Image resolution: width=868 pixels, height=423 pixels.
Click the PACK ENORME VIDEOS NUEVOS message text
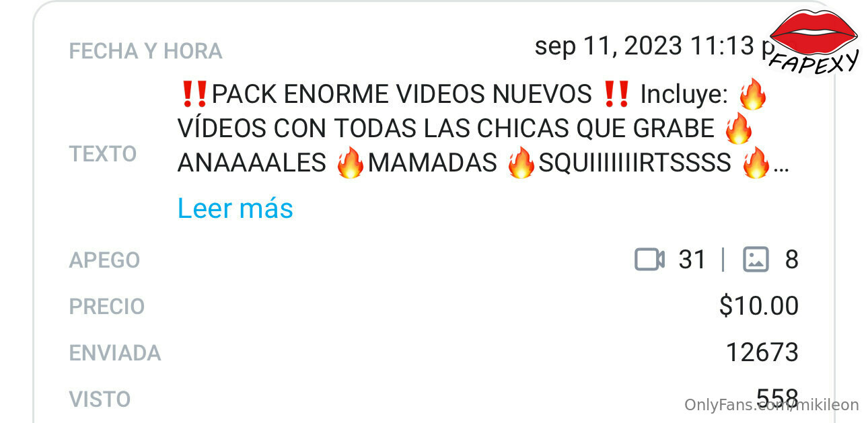pos(401,95)
